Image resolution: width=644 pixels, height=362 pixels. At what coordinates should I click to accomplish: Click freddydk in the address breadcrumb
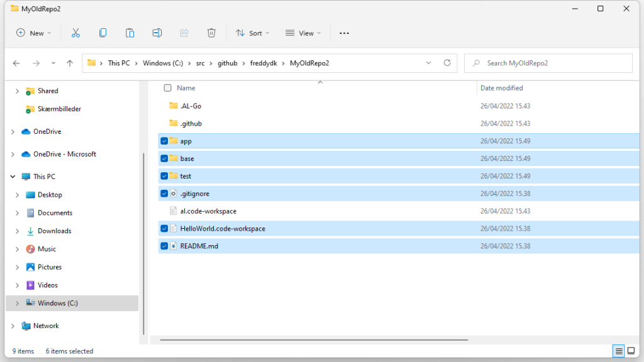[264, 63]
